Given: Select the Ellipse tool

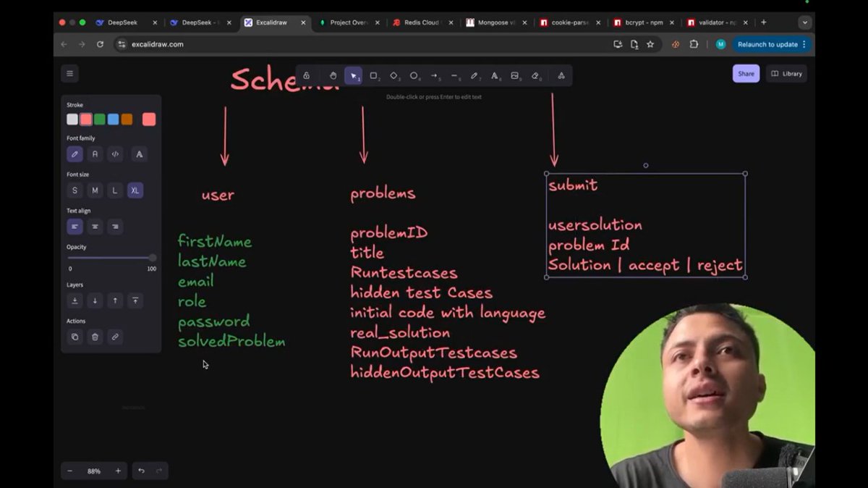Looking at the screenshot, I should click(414, 75).
